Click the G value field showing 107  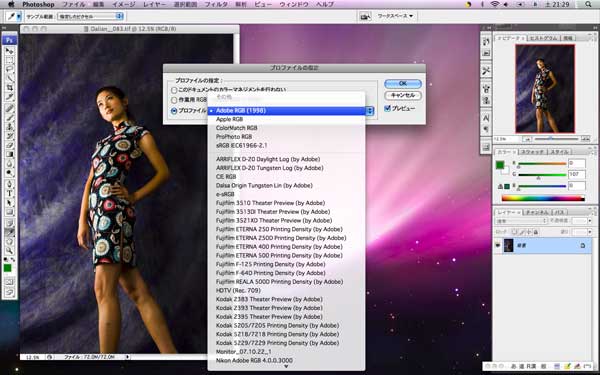[x=576, y=175]
